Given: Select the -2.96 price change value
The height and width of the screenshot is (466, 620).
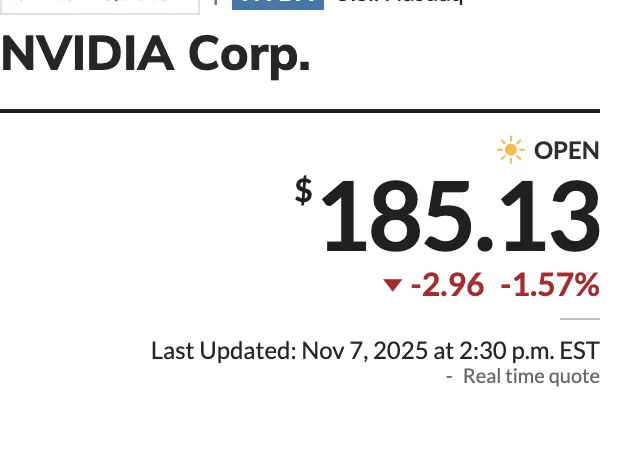Looking at the screenshot, I should coord(447,286).
